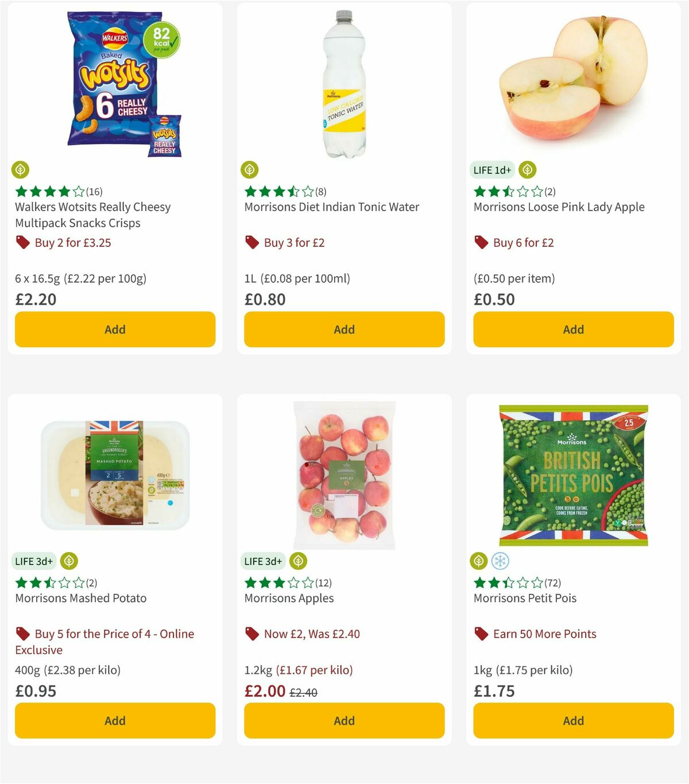The image size is (689, 784).
Task: Click the green leaf icon on Diet Tonic Water
Action: [250, 170]
